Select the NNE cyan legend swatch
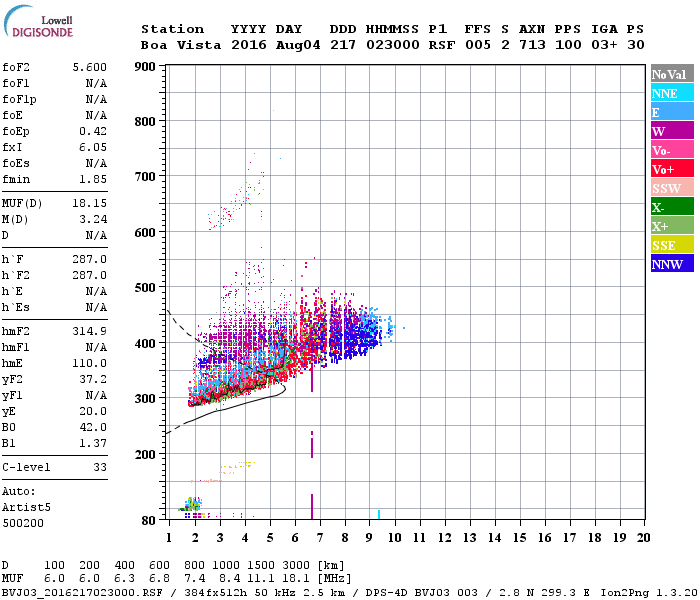The width and height of the screenshot is (700, 600). point(672,93)
